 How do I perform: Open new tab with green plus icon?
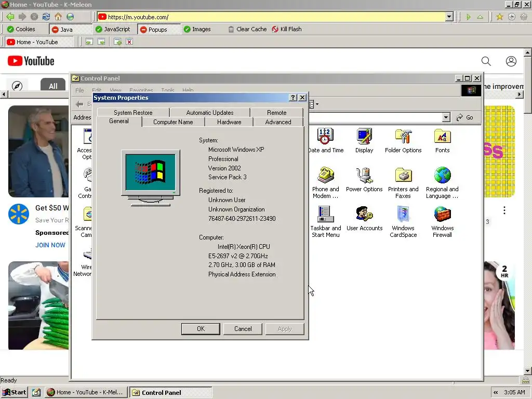[x=118, y=42]
